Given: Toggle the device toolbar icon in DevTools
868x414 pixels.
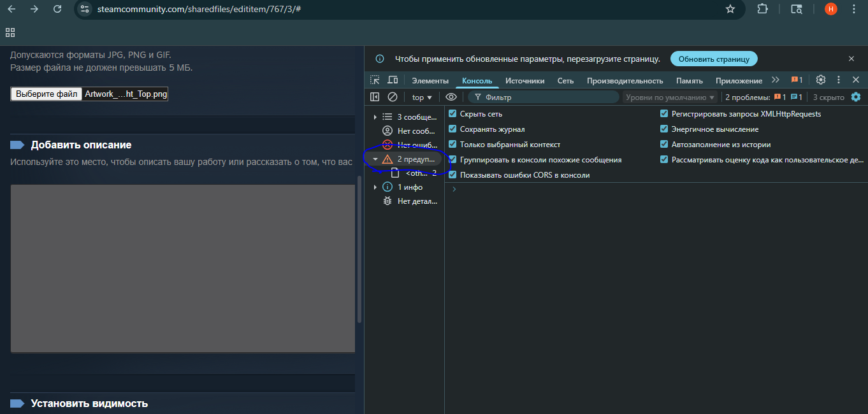Looking at the screenshot, I should pos(393,80).
